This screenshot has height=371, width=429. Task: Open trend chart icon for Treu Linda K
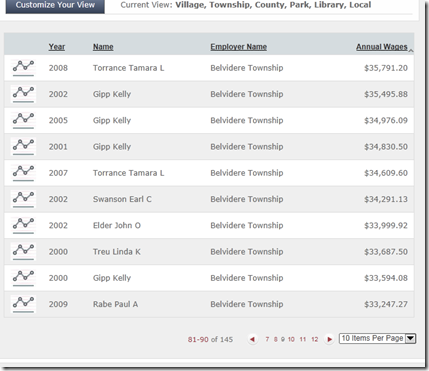(23, 252)
